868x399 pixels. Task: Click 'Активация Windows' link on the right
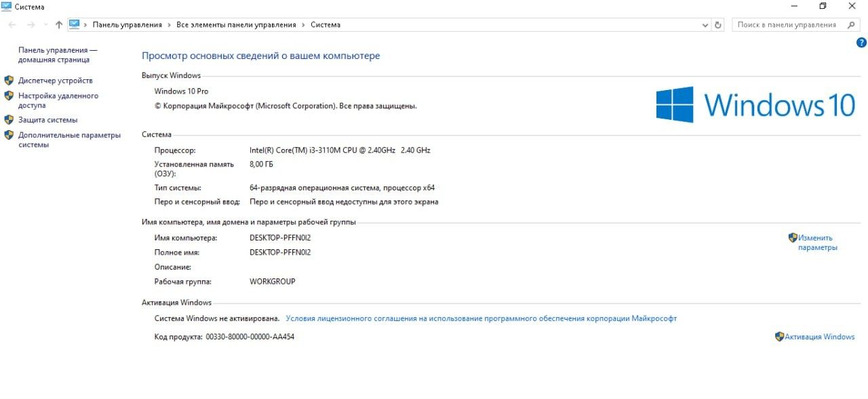point(820,337)
